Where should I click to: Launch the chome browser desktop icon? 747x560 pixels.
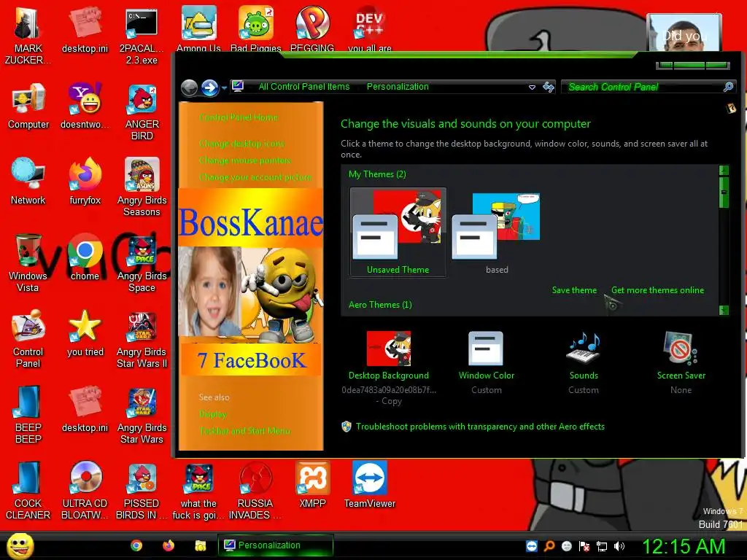coord(85,257)
